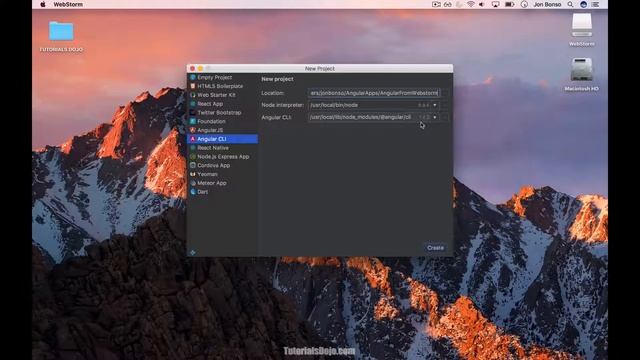Click clock icon in menu bar
This screenshot has height=360, width=640.
tap(524, 4)
